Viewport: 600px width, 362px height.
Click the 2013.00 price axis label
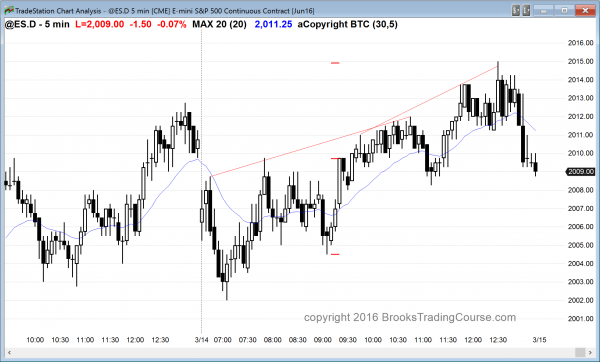point(580,98)
